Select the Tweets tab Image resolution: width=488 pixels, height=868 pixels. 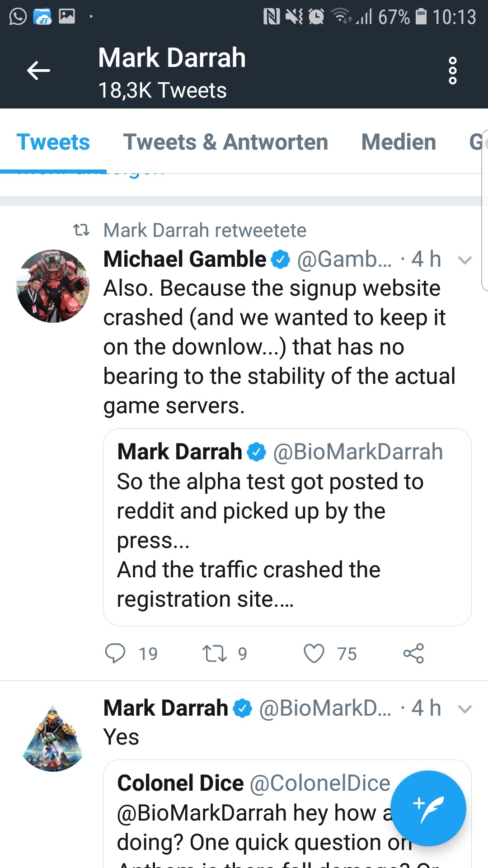53,142
